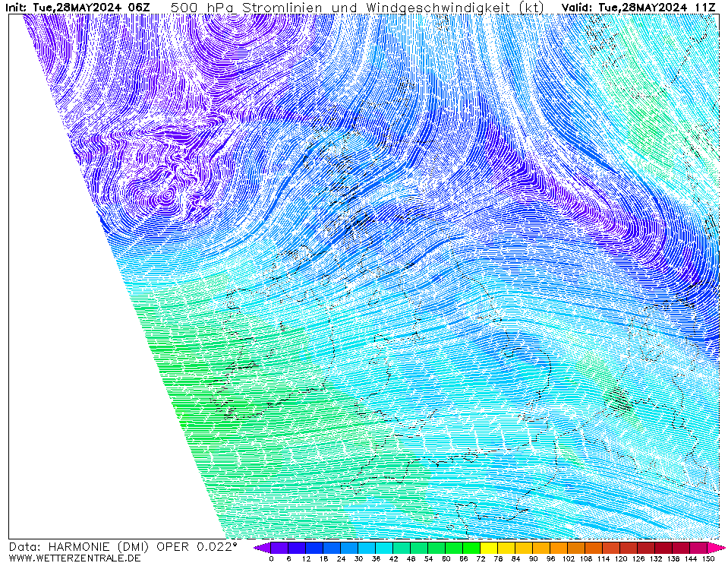This screenshot has width=728, height=563.
Task: Click the yellow swatch between 72 and 78
Action: [490, 548]
